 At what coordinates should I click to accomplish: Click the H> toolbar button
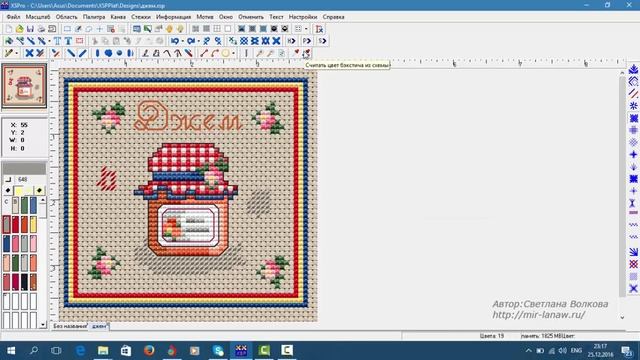291,41
